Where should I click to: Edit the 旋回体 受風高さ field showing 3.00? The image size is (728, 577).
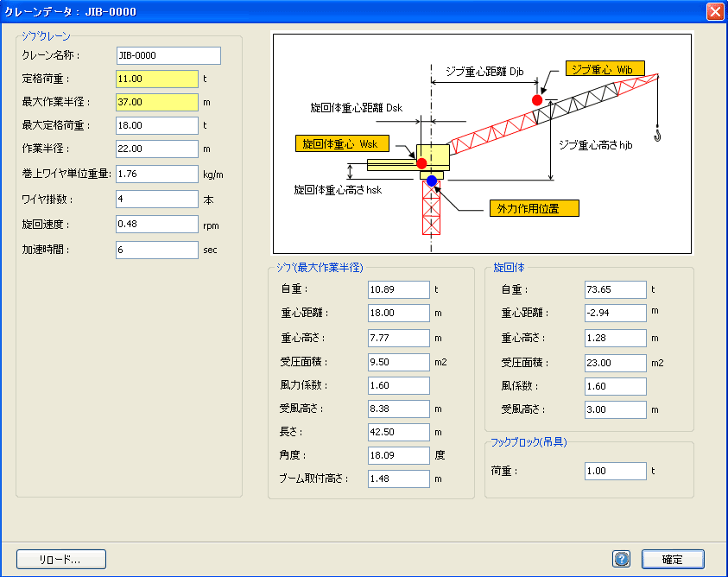coord(616,409)
